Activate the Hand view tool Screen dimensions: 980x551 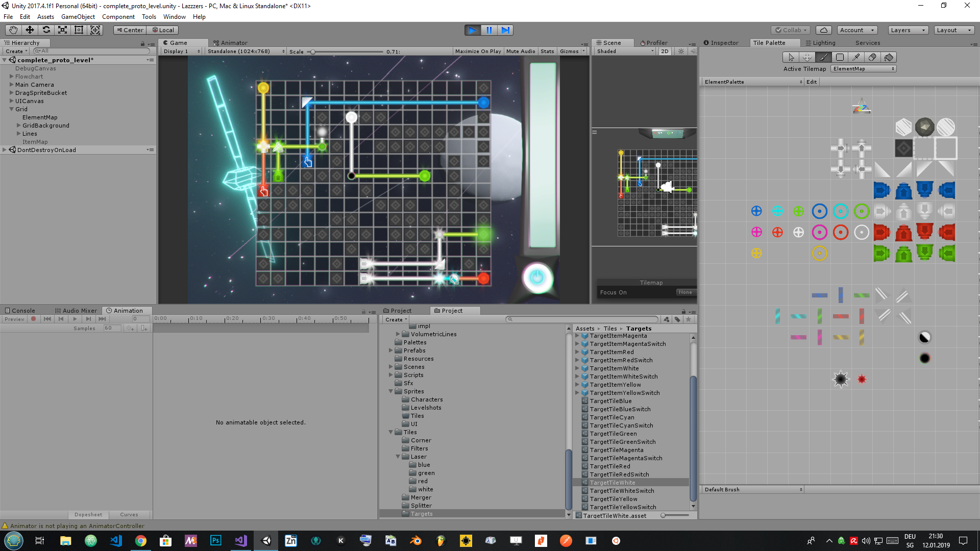pos(13,30)
